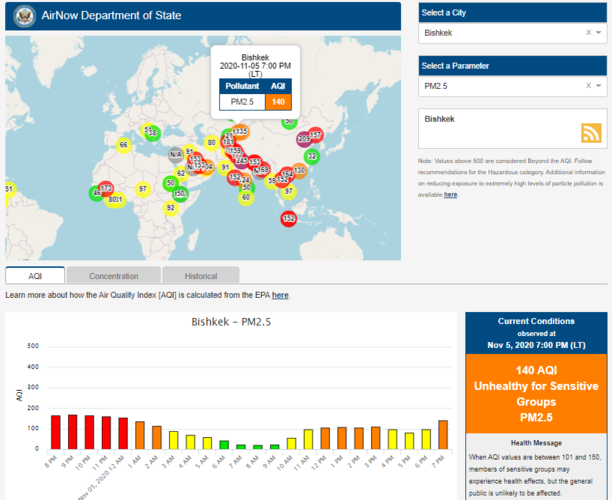Screen dimensions: 612x500
Task: Select the yellow 97 marker in West Africa
Action: click(x=142, y=188)
